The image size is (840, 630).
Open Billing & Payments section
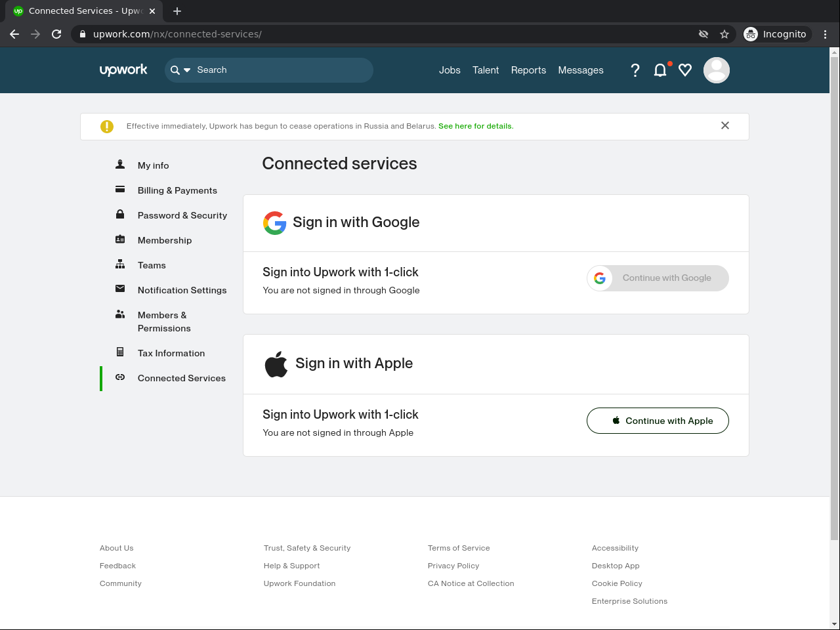click(177, 190)
